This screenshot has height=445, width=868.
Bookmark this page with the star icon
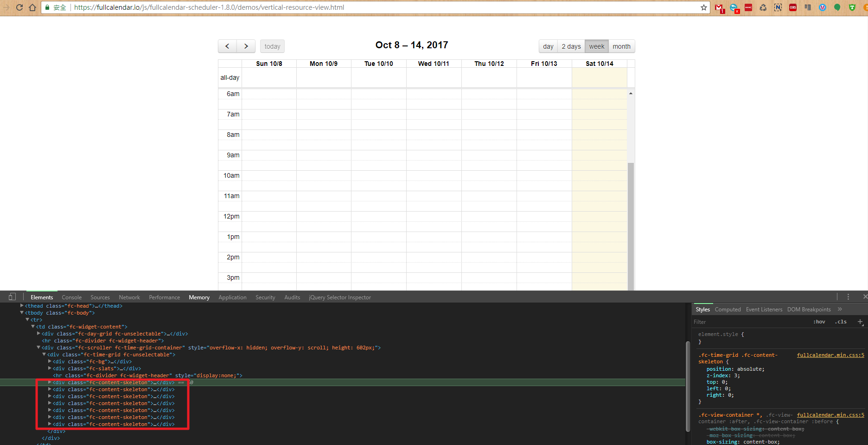[704, 7]
